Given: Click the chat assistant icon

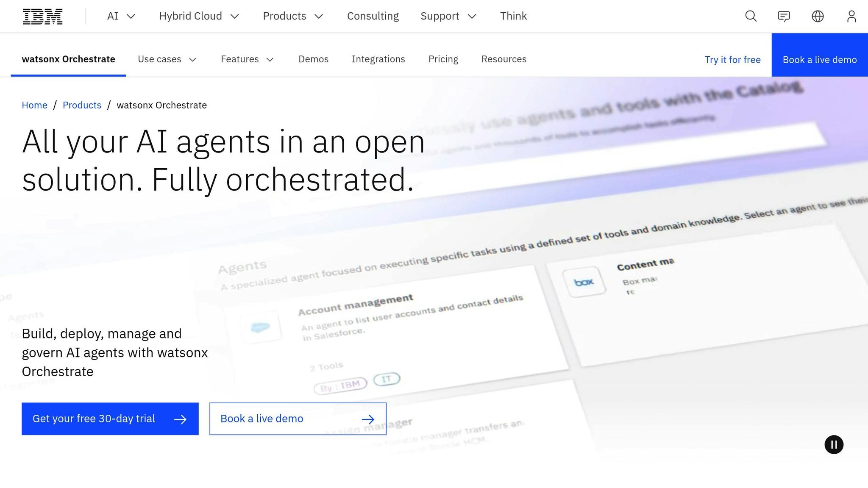Looking at the screenshot, I should (784, 16).
